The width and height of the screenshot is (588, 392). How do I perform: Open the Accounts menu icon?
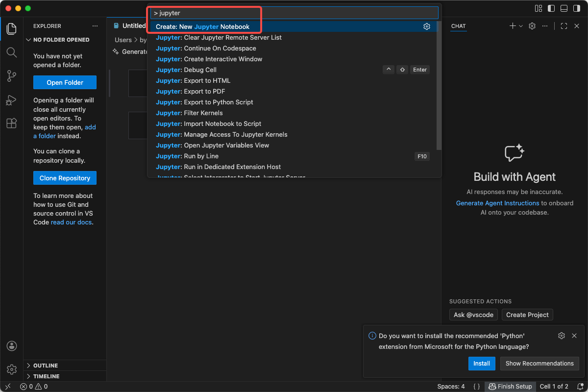[12, 346]
